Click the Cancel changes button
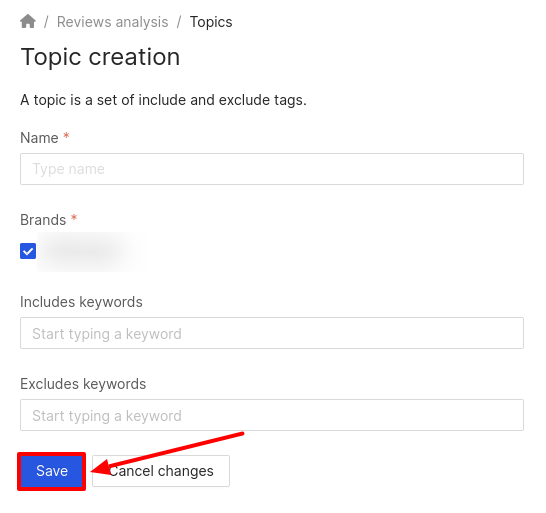This screenshot has height=513, width=546. coord(161,471)
